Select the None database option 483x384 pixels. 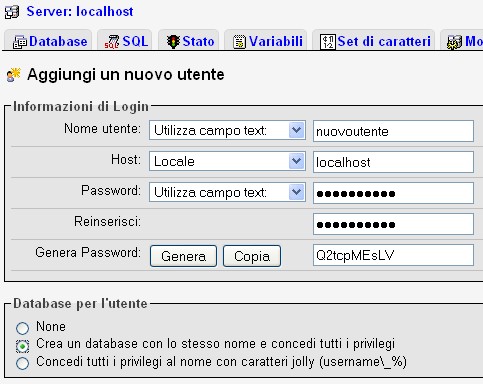click(22, 328)
